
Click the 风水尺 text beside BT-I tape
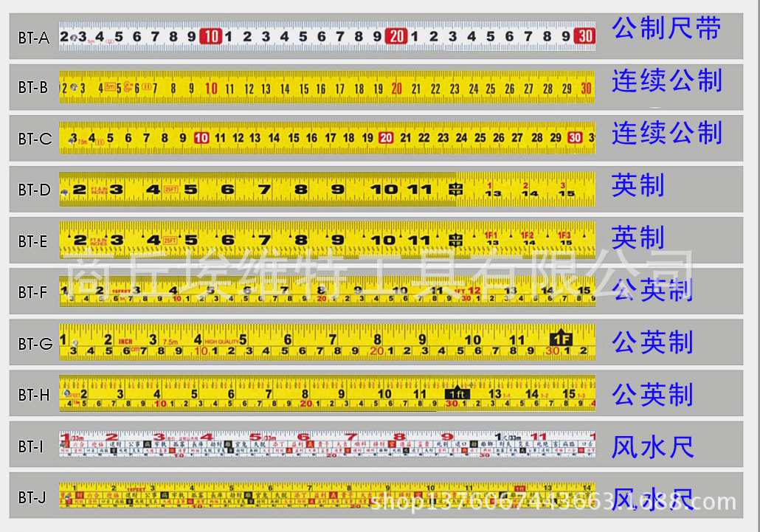tap(652, 446)
